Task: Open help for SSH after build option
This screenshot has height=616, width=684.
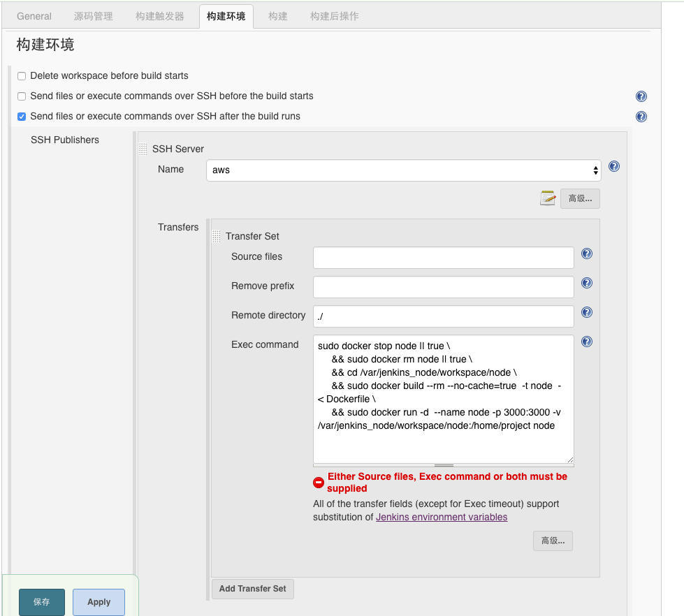Action: click(x=641, y=117)
